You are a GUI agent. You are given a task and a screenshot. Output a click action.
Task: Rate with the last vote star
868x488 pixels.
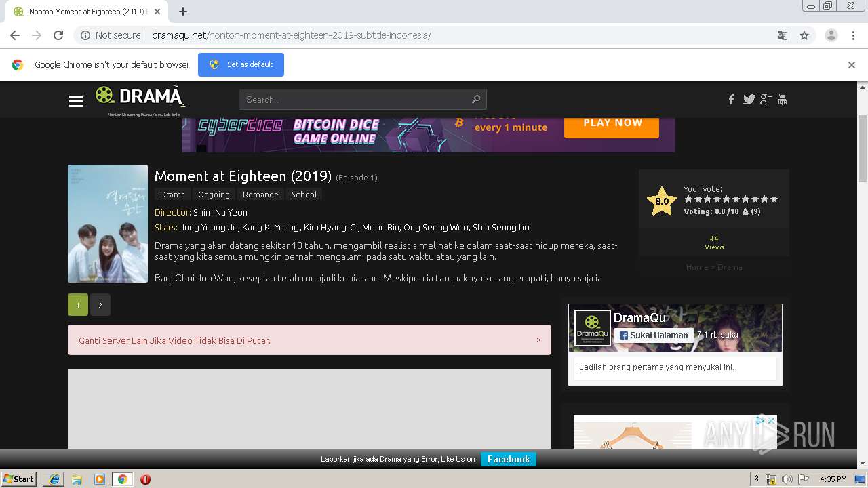(x=774, y=199)
